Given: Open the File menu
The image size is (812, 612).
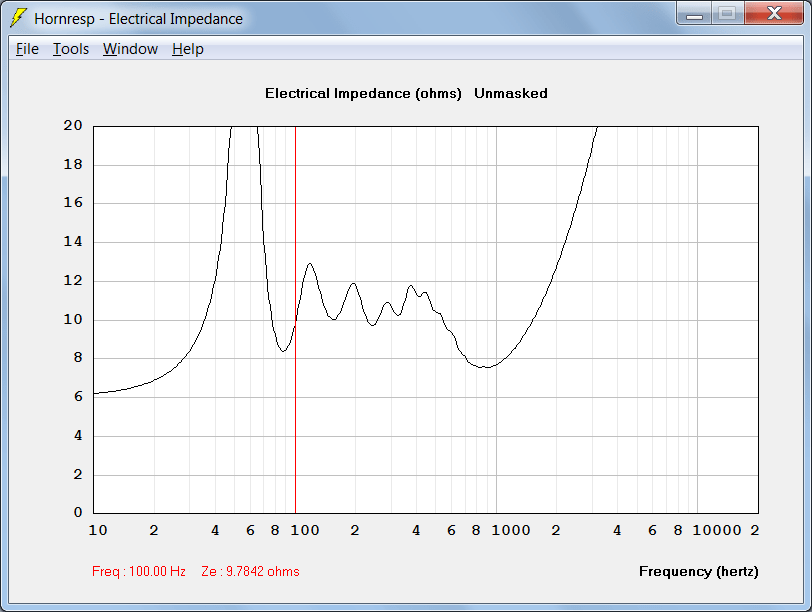Looking at the screenshot, I should pos(27,49).
